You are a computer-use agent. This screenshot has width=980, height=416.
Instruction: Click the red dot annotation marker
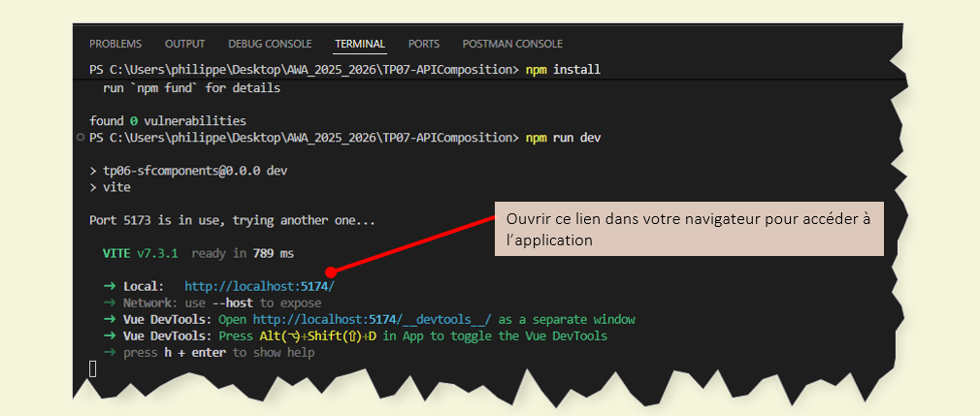point(332,272)
